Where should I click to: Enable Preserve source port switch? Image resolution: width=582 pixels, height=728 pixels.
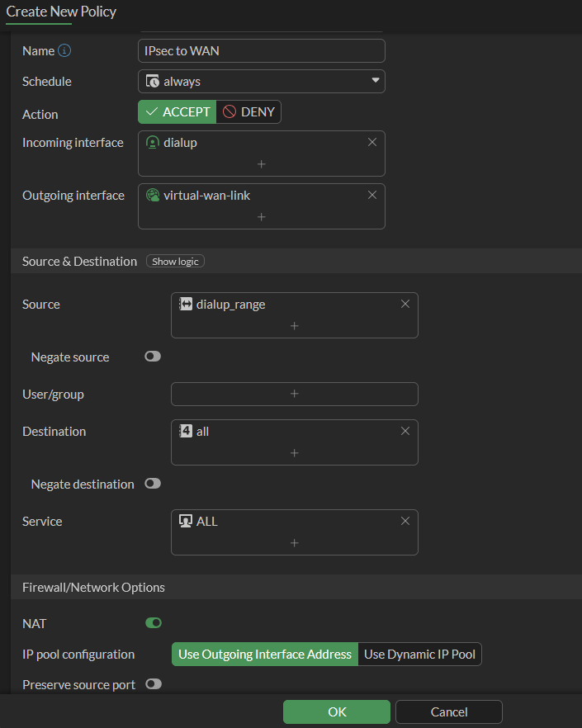point(153,684)
